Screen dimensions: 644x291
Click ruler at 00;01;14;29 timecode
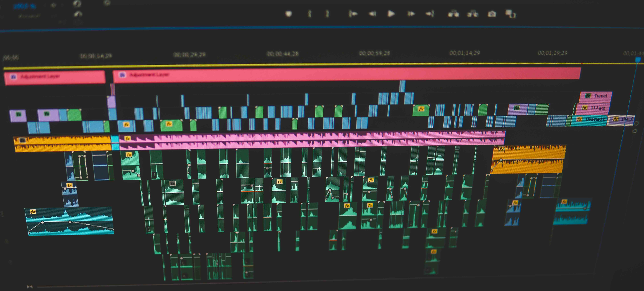pos(465,53)
